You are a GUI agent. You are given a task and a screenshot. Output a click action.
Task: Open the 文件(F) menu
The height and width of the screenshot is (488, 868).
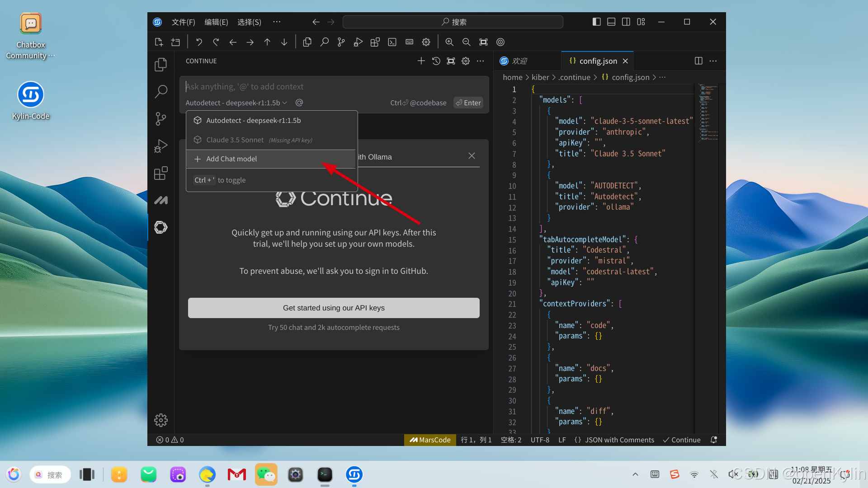(x=183, y=22)
